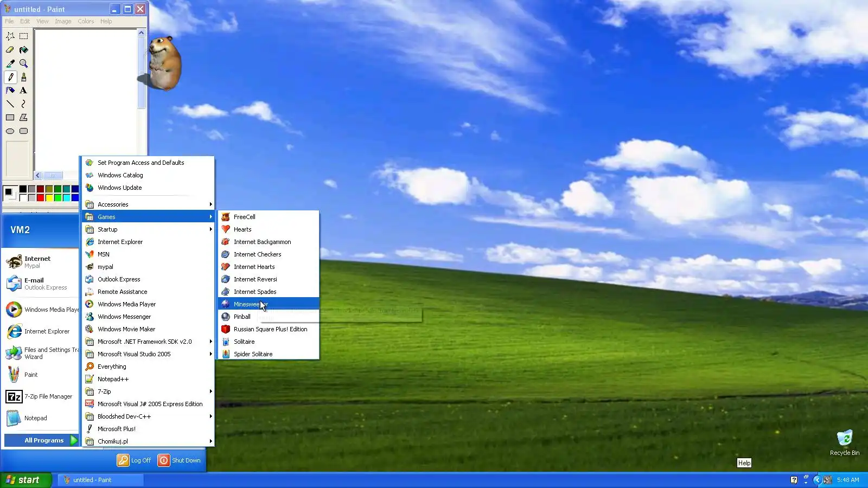The image size is (868, 488).
Task: Click the Shut Down button
Action: pyautogui.click(x=180, y=460)
